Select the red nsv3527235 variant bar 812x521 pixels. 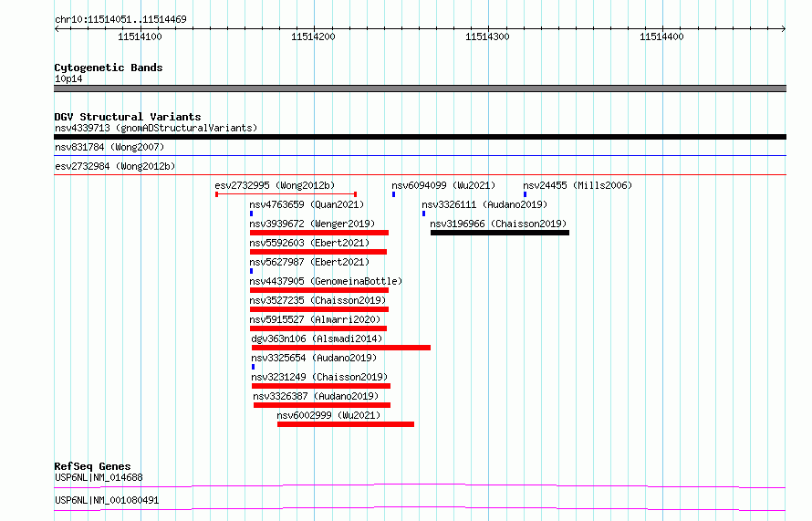click(x=319, y=309)
